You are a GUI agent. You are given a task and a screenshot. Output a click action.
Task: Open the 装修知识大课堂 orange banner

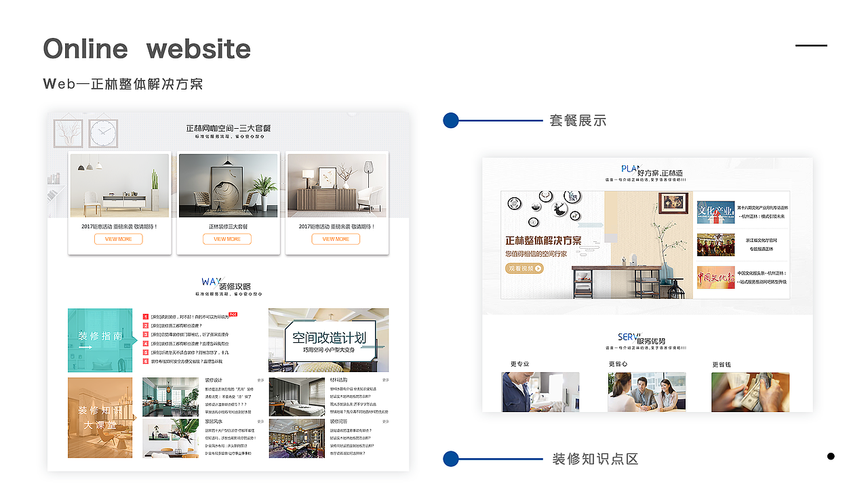click(100, 418)
